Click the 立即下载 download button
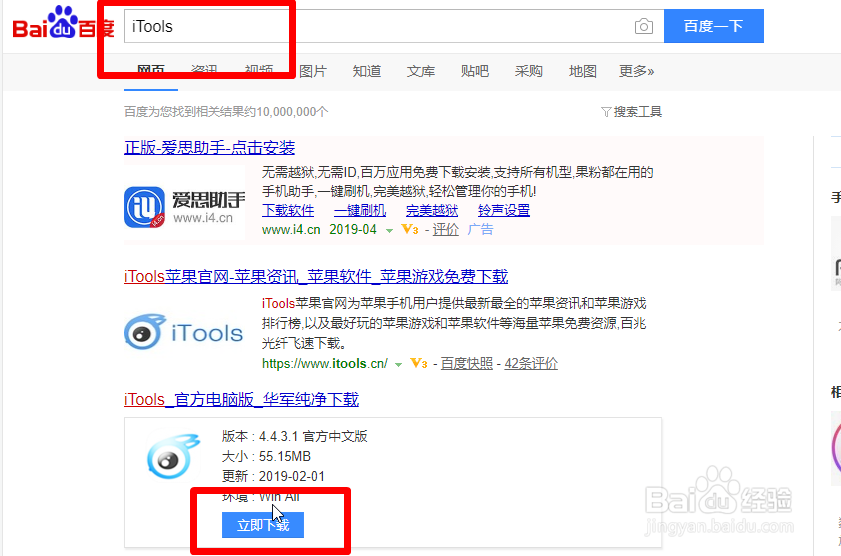The height and width of the screenshot is (556, 841). pos(263,525)
